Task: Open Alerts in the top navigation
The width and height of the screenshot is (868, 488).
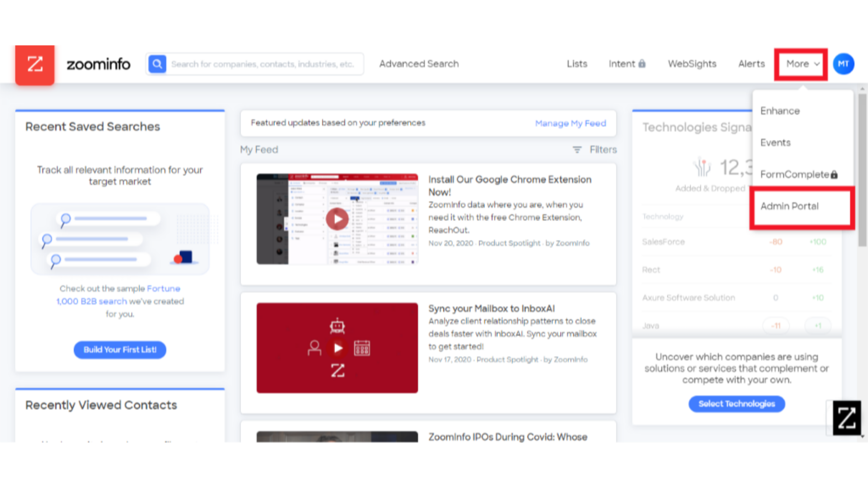Action: pyautogui.click(x=751, y=64)
